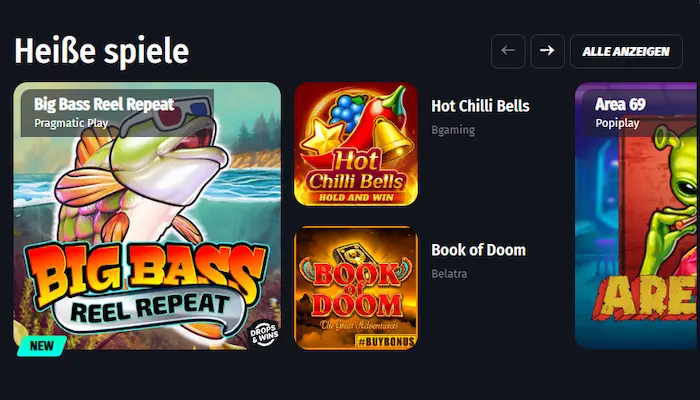Image resolution: width=700 pixels, height=400 pixels.
Task: Click the Pragmatic Play provider label
Action: click(71, 123)
